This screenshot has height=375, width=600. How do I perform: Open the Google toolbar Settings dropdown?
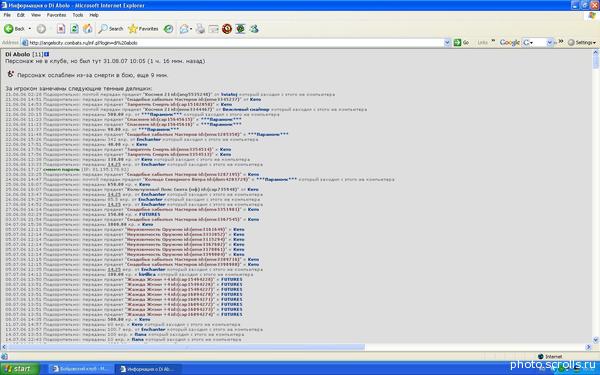coord(582,42)
